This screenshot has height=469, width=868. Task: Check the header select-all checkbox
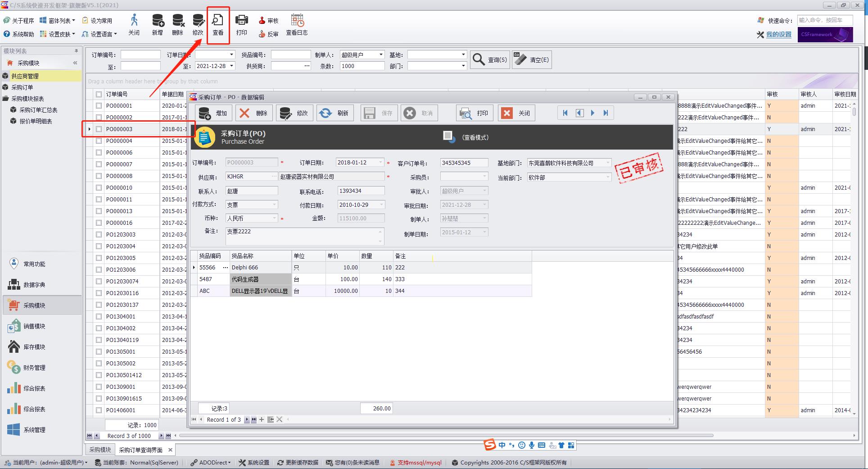click(99, 94)
